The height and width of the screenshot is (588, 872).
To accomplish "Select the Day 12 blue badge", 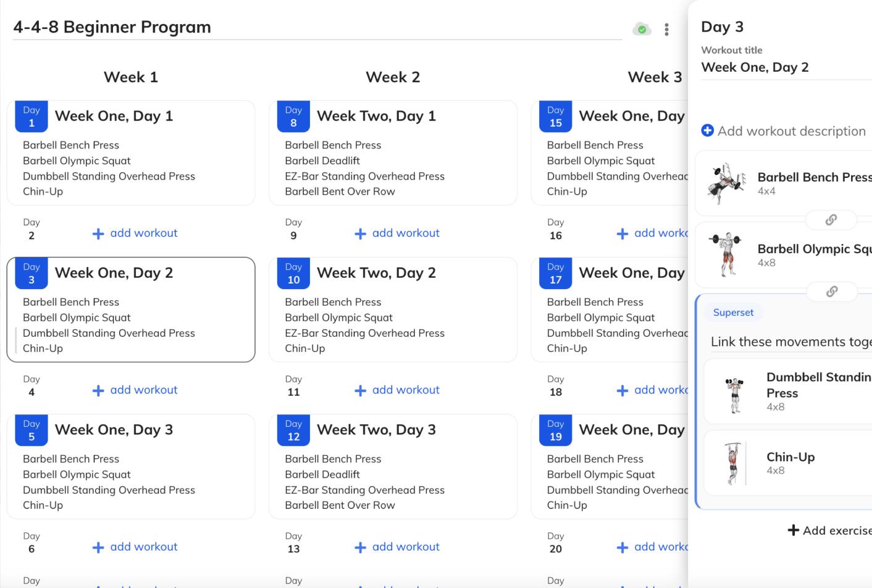I will click(x=293, y=430).
